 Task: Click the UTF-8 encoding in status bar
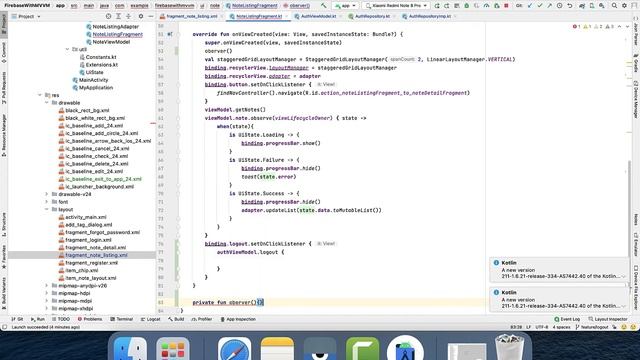542,327
